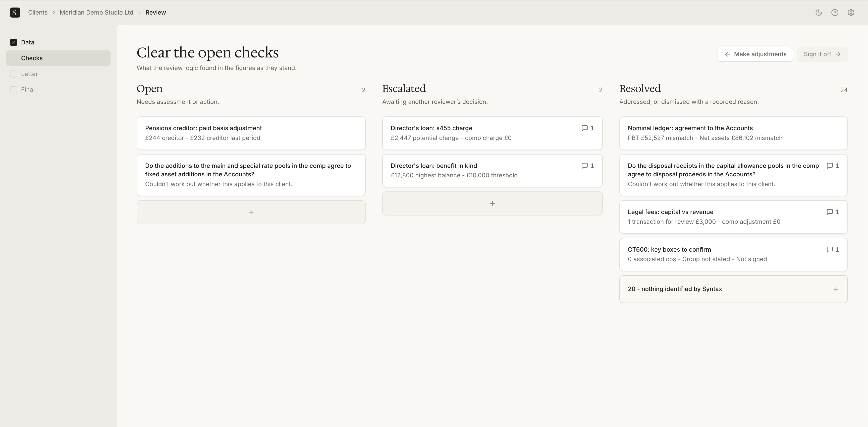Viewport: 868px width, 427px height.
Task: Open Director's loan: s455 charge card title
Action: click(431, 128)
